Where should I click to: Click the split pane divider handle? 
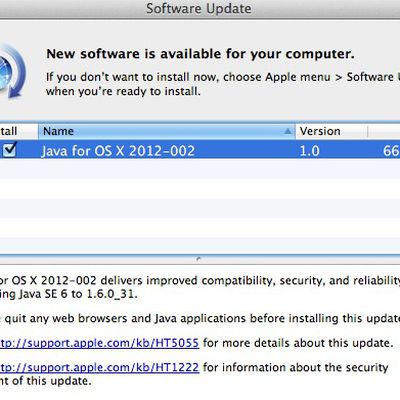199,258
